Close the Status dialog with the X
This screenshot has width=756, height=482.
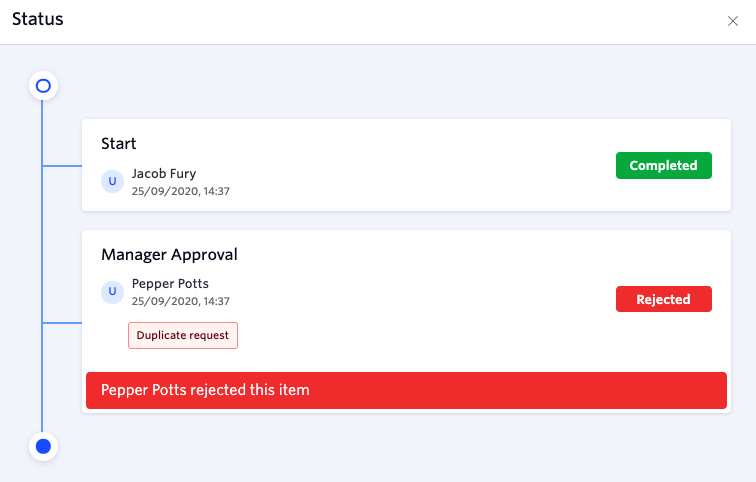[x=732, y=21]
